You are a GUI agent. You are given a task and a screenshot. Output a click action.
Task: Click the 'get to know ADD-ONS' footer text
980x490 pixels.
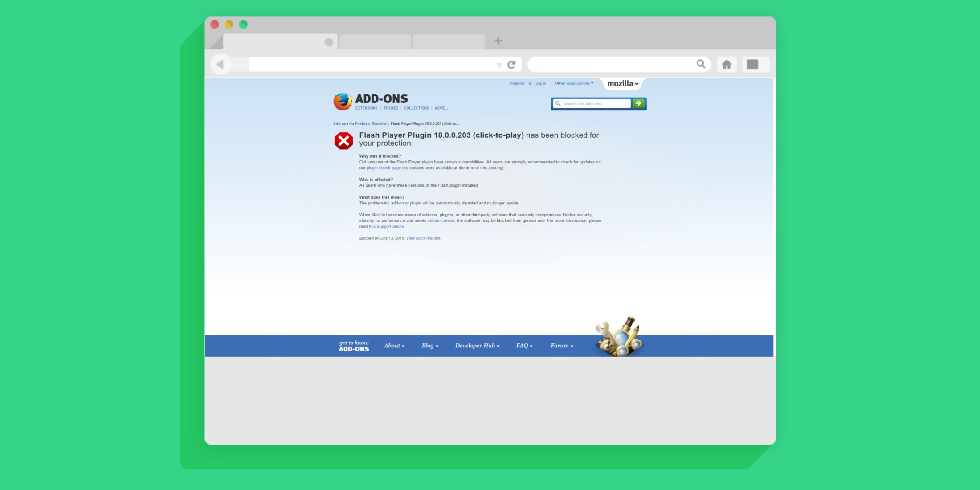tap(354, 346)
